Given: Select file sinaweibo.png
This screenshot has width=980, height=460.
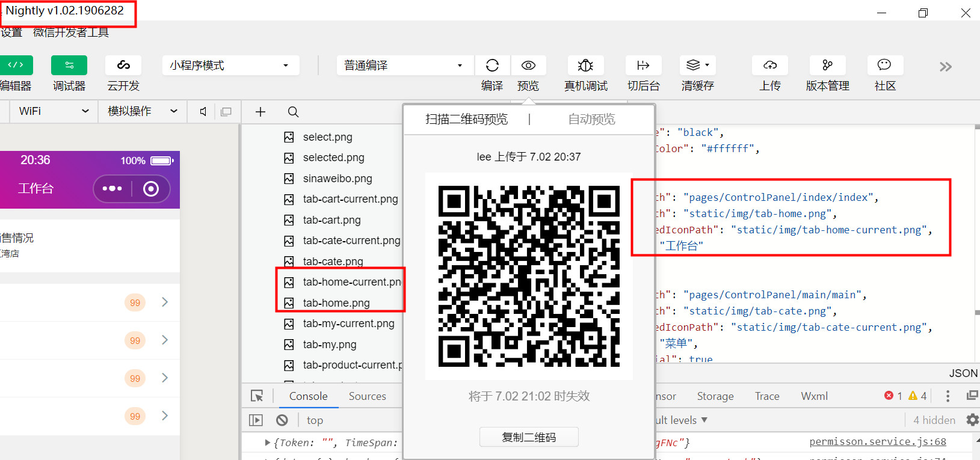Looking at the screenshot, I should coord(337,179).
